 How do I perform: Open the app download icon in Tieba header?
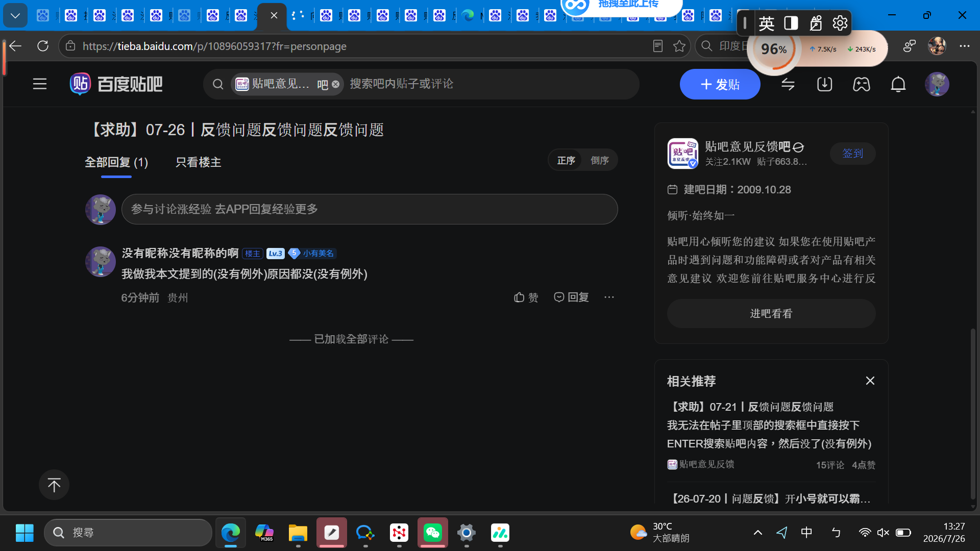[824, 84]
